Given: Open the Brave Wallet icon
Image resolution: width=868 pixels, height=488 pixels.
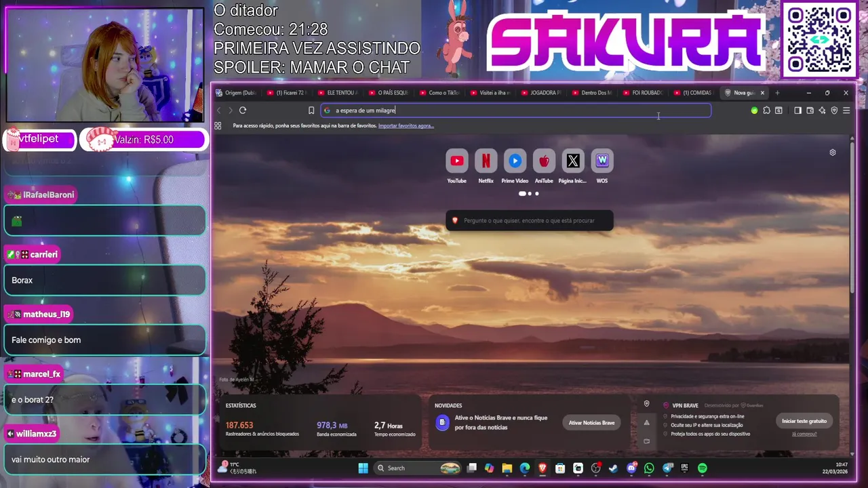Looking at the screenshot, I should coord(810,110).
